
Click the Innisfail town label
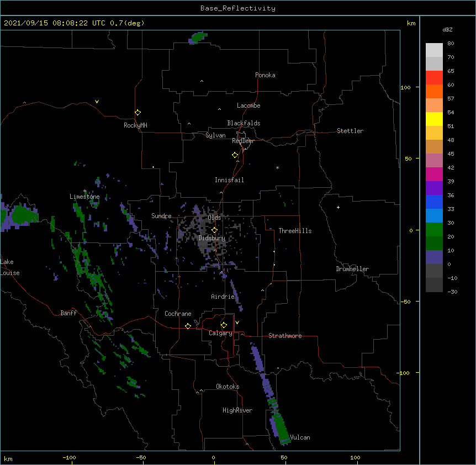click(229, 180)
